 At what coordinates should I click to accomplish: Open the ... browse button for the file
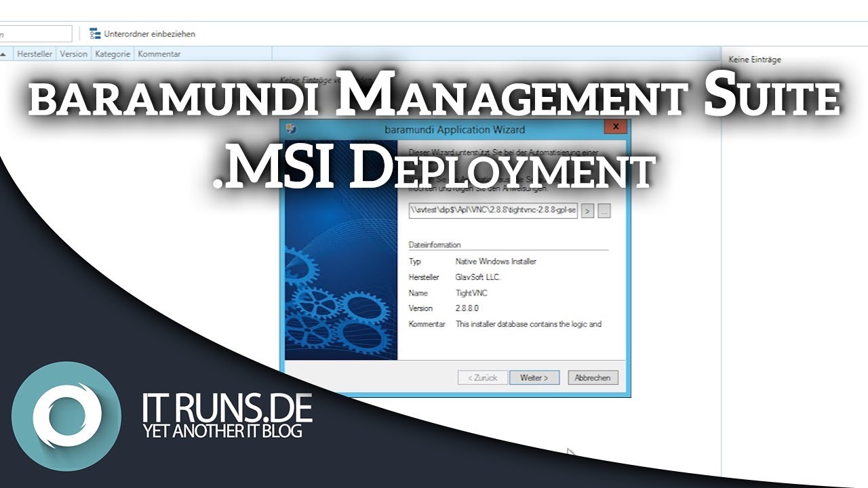coord(604,211)
